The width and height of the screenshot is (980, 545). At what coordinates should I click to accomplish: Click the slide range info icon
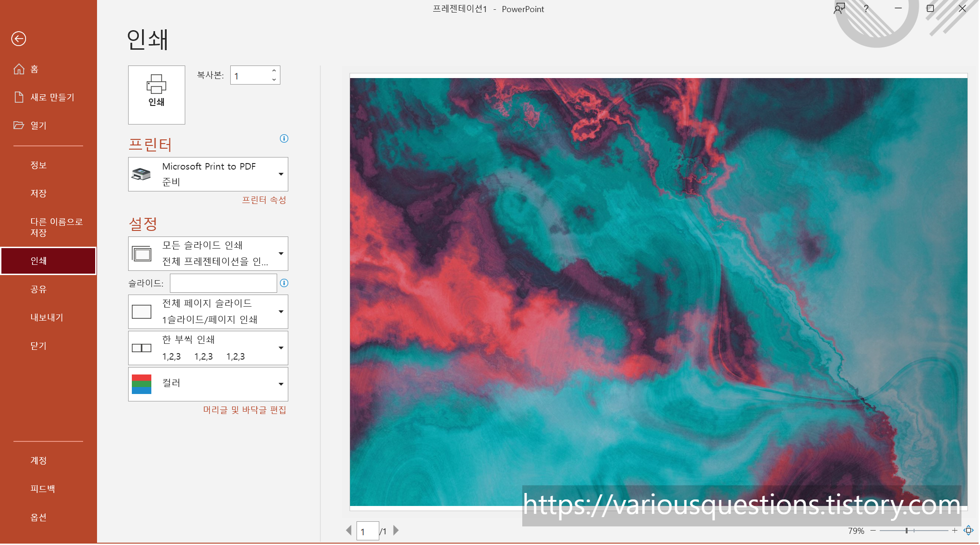[284, 283]
